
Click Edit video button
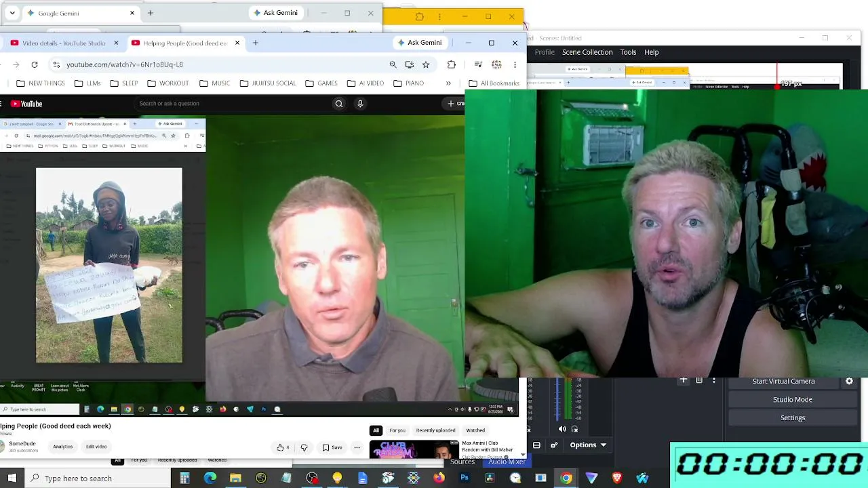click(x=96, y=447)
